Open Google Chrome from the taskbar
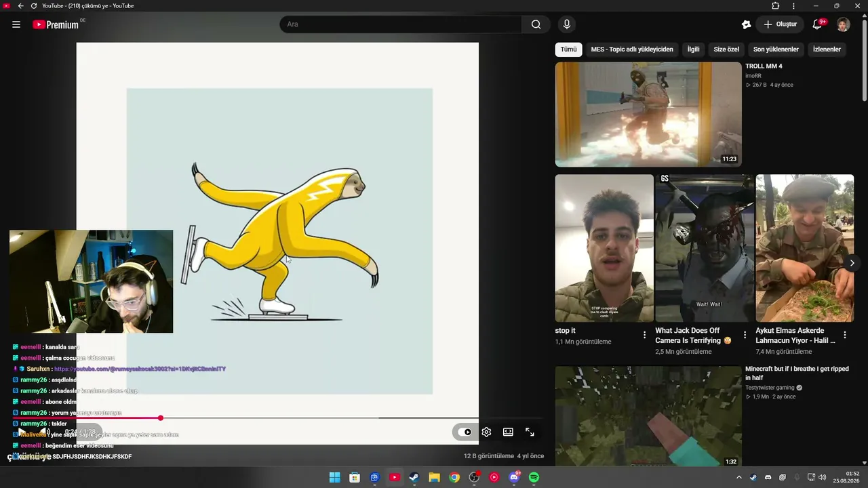Image resolution: width=868 pixels, height=488 pixels. (454, 477)
